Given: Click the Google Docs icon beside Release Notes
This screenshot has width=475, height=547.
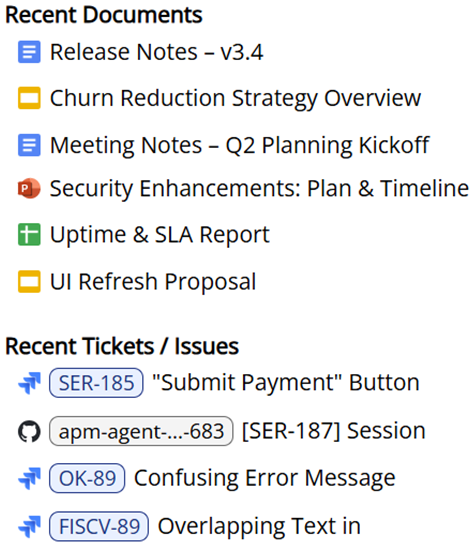Looking at the screenshot, I should tap(29, 52).
